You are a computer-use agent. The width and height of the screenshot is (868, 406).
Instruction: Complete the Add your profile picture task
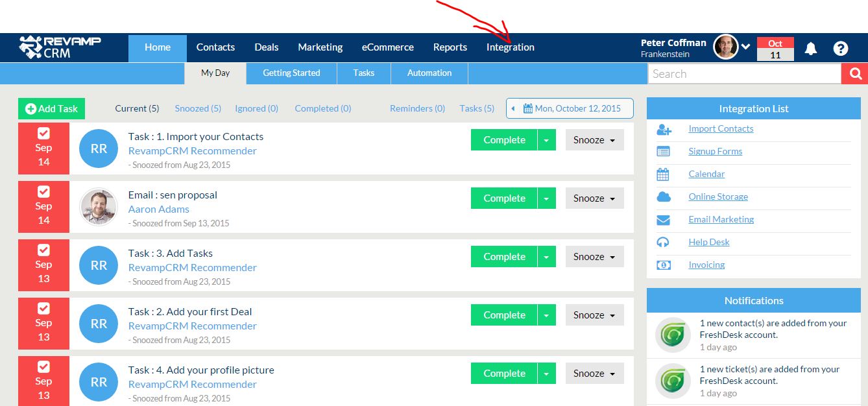pos(504,373)
